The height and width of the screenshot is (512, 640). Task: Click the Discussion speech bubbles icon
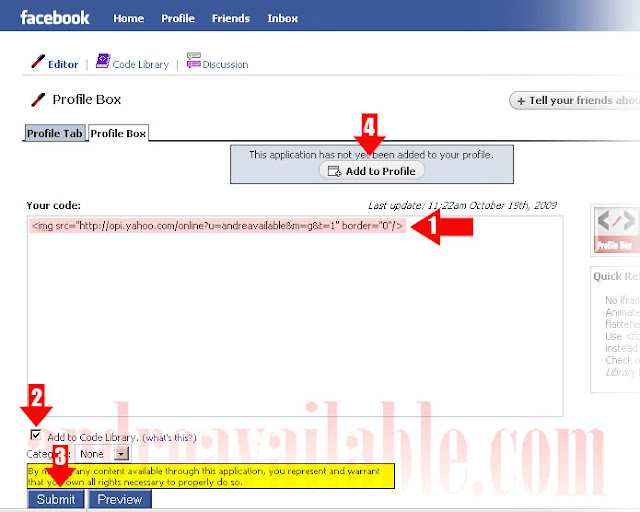(193, 60)
